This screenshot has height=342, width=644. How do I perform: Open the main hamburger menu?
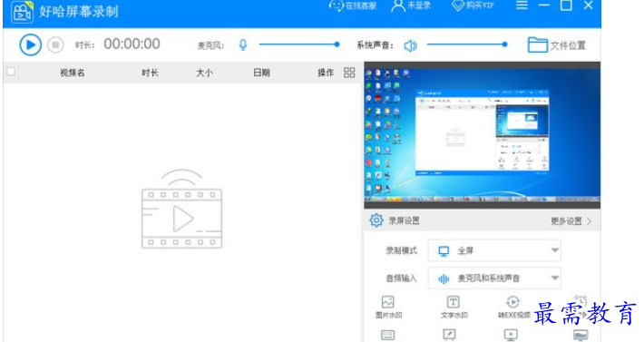[522, 5]
